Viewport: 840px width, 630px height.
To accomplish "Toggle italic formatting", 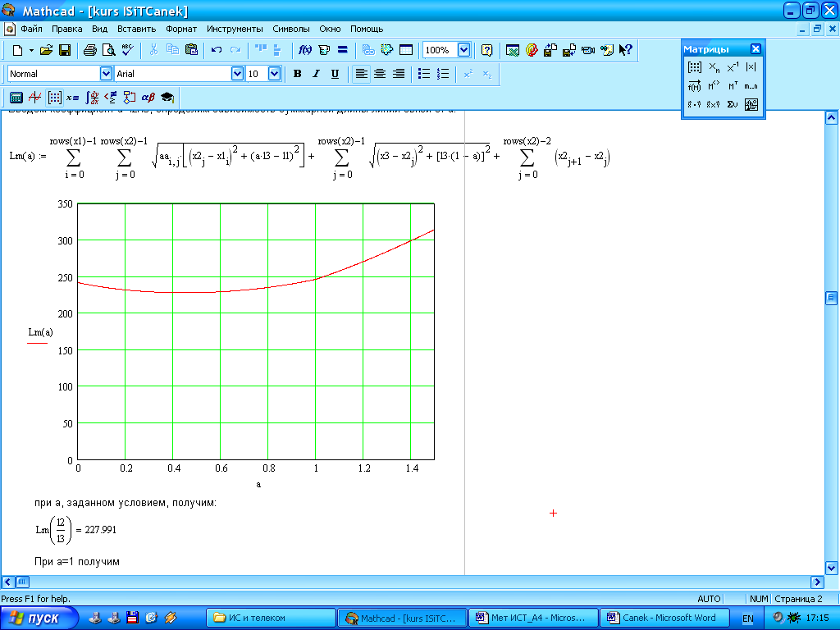I will pos(316,74).
